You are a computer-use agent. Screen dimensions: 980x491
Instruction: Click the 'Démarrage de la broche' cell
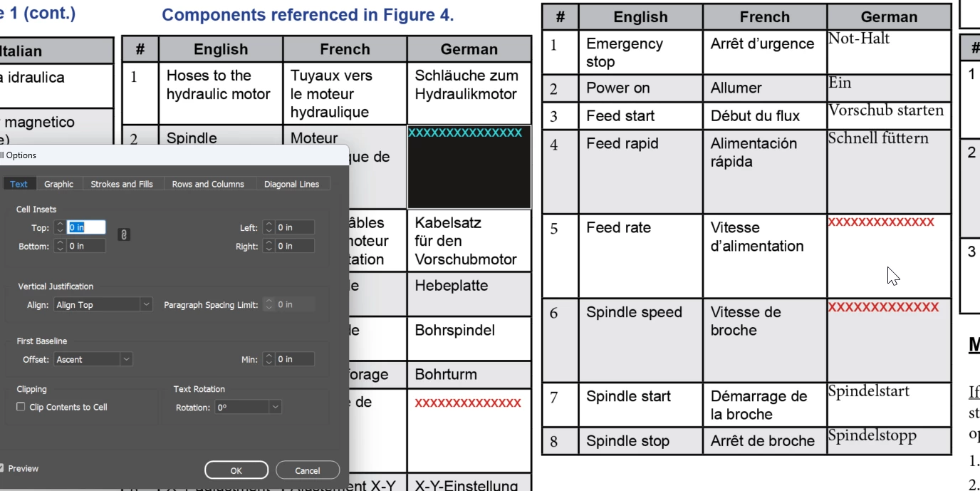click(x=765, y=405)
